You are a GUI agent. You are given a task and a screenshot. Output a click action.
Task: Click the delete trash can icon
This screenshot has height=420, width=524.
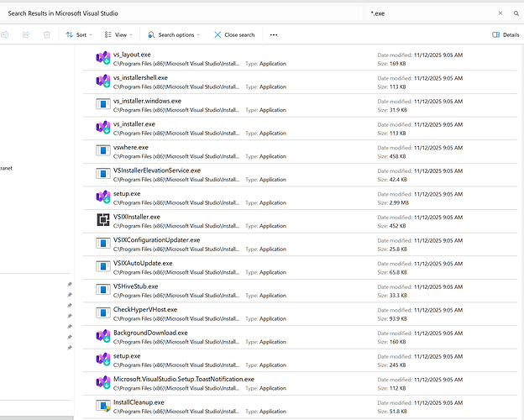click(x=47, y=34)
